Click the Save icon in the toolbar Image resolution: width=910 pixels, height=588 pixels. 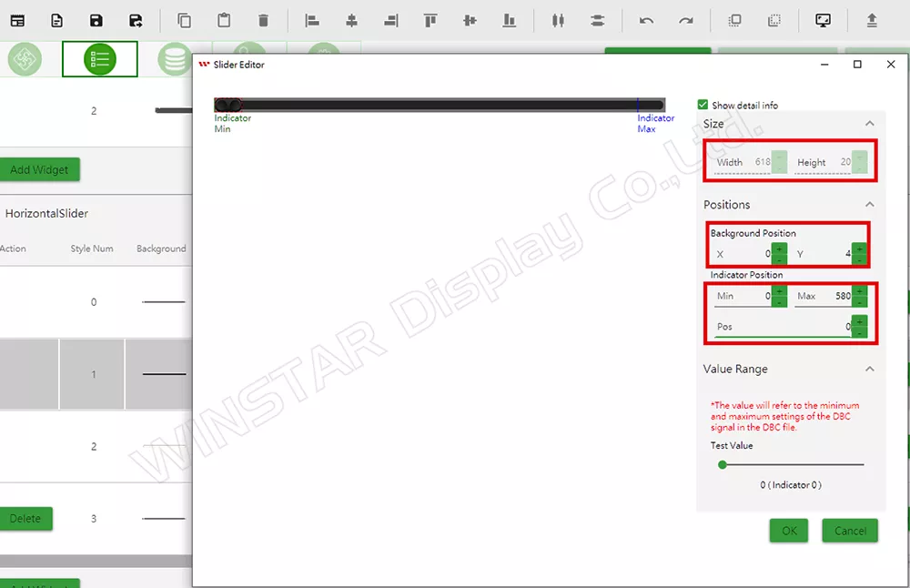tap(96, 20)
